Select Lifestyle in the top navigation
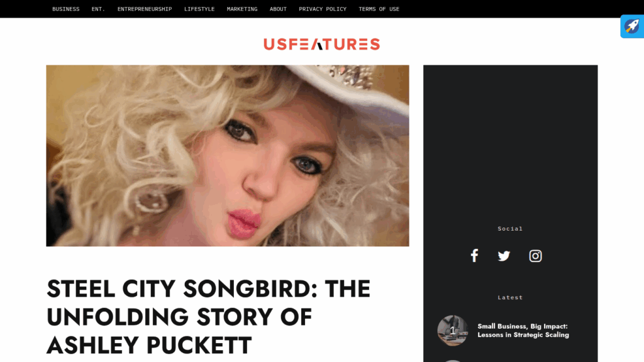Image resolution: width=644 pixels, height=362 pixels. coord(199,9)
